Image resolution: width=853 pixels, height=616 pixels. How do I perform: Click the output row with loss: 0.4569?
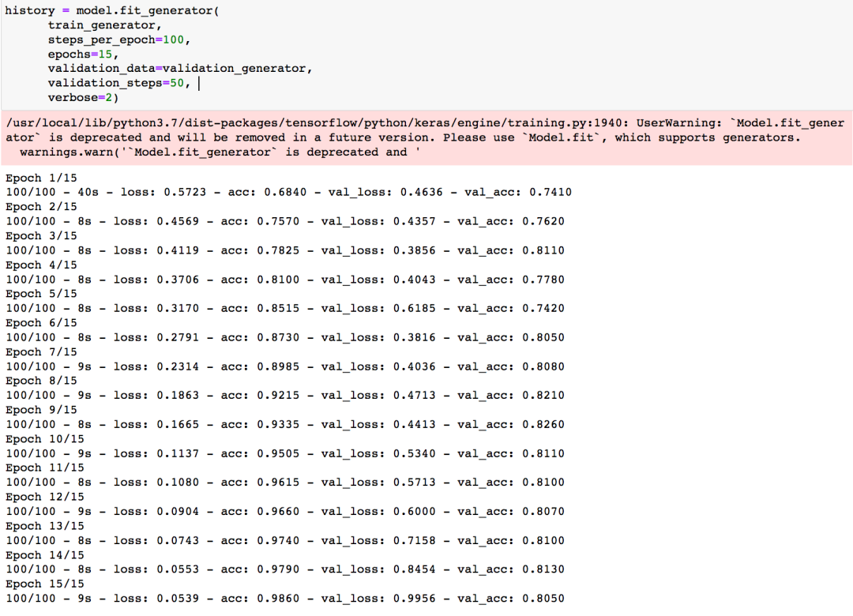(x=285, y=221)
